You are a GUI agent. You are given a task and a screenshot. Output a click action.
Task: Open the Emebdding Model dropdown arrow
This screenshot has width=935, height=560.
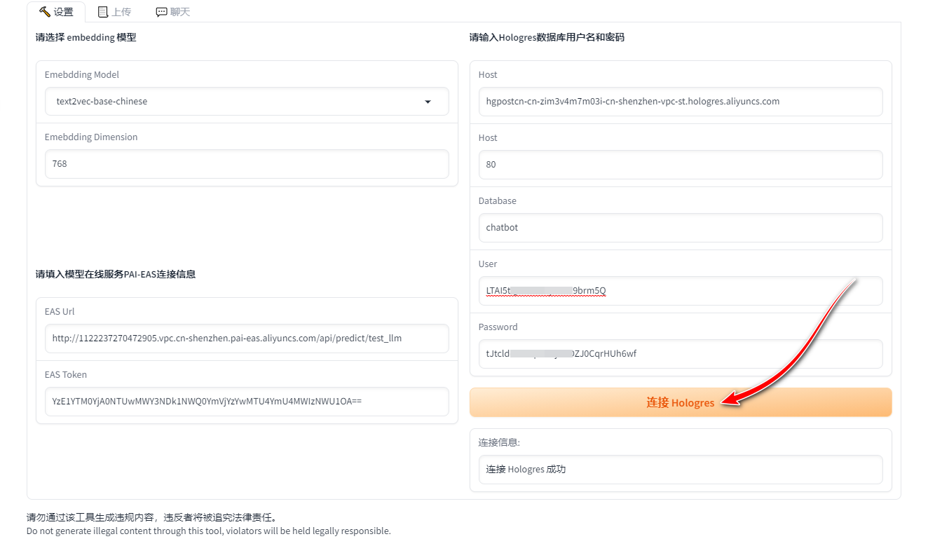coord(428,102)
